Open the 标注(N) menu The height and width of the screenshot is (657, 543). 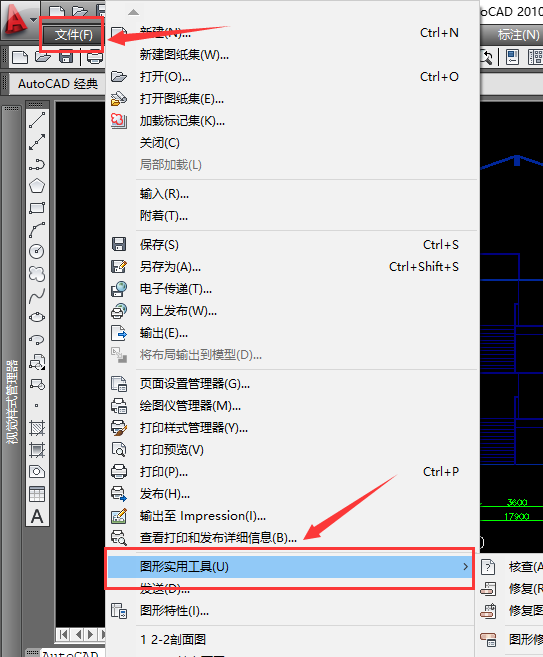coord(518,35)
